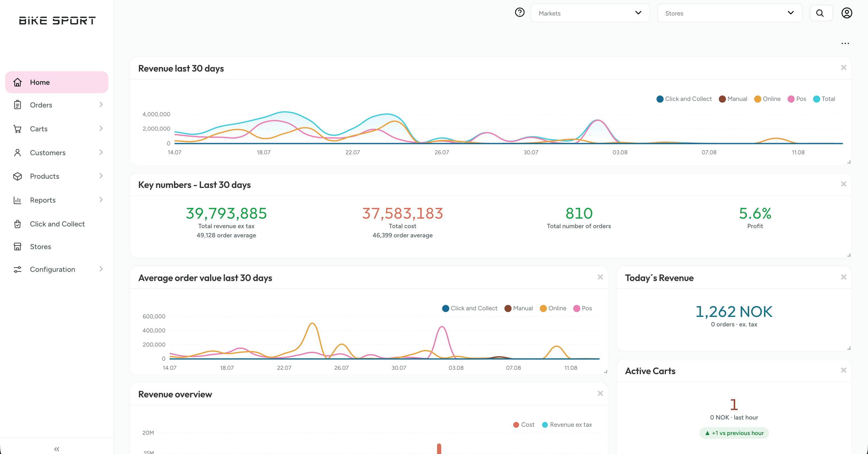
Task: Select Click and Collect in sidebar menu
Action: point(57,224)
